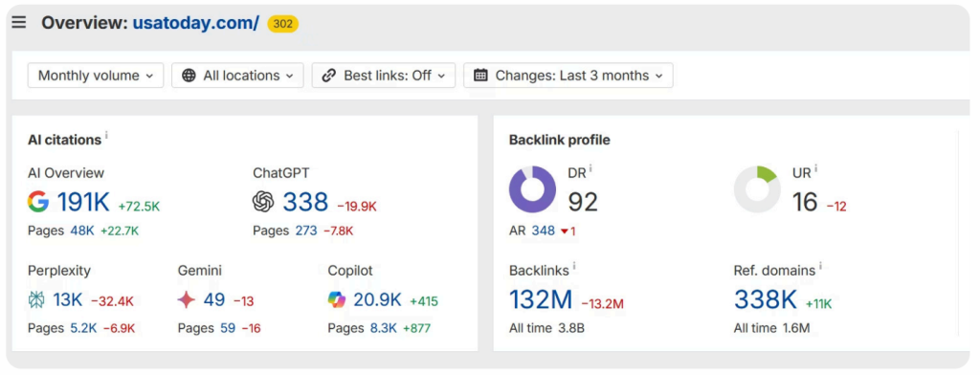Screen dimensions: 980x375
Task: Open the Best links: Off dropdown
Action: click(x=384, y=76)
